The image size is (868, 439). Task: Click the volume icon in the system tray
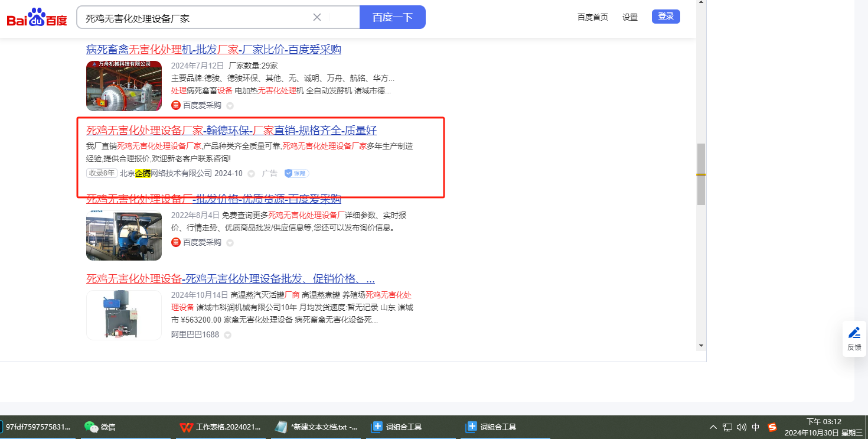coord(742,427)
